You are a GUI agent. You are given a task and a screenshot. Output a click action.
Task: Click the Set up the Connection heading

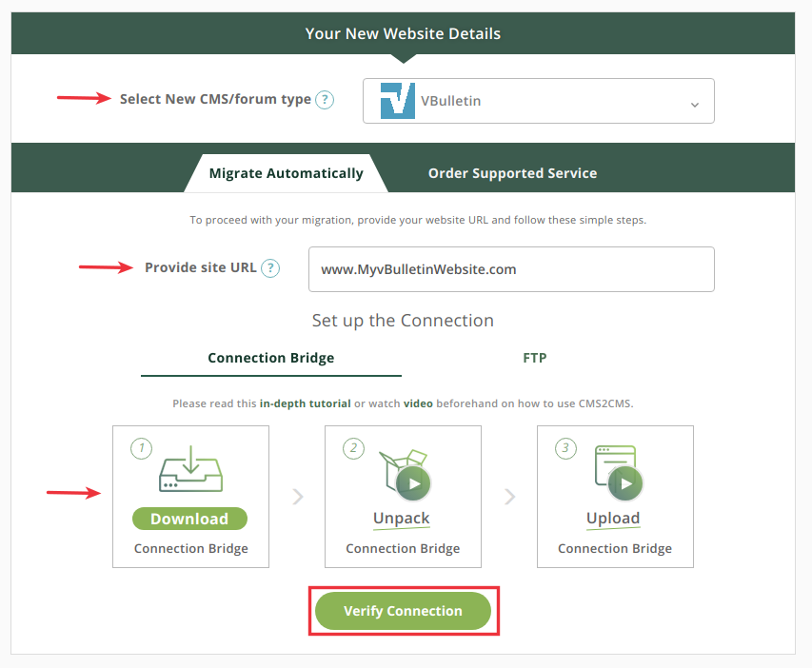tap(403, 321)
